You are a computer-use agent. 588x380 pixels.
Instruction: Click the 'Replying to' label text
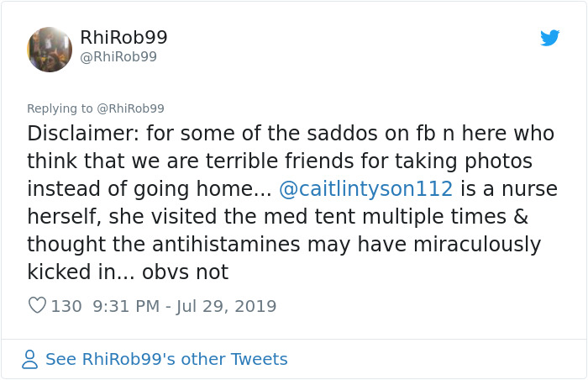[x=60, y=108]
